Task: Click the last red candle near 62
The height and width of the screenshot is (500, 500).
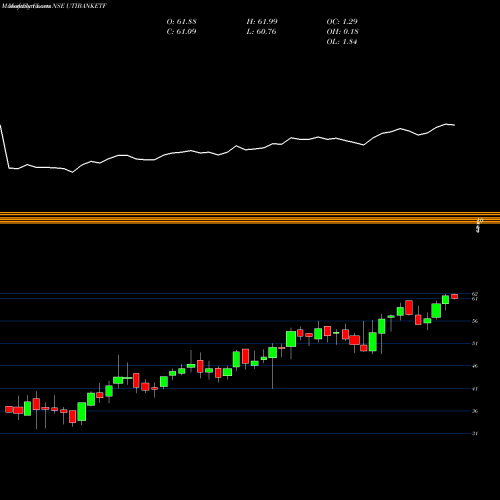Action: tap(455, 296)
